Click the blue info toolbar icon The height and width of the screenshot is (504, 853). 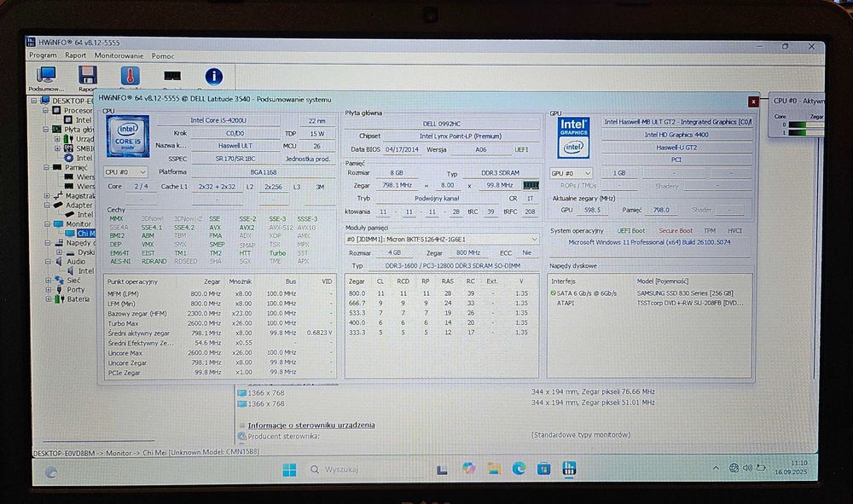(x=214, y=76)
